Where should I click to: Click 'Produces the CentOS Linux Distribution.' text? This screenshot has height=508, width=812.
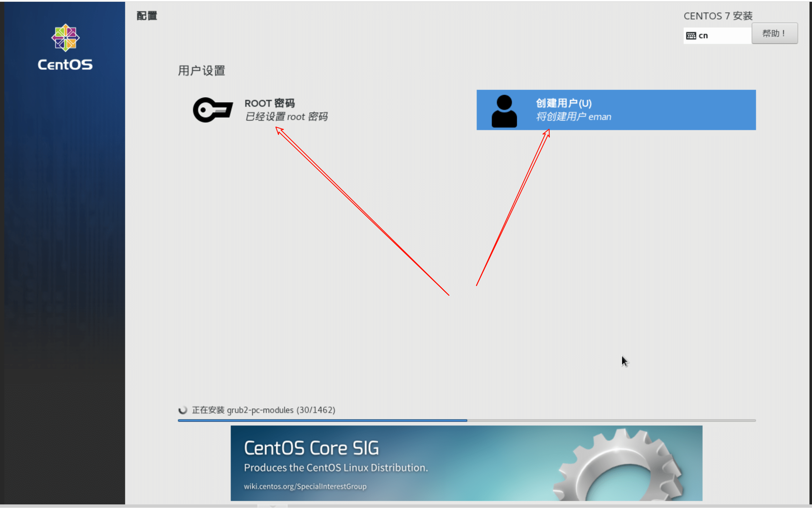pyautogui.click(x=336, y=468)
